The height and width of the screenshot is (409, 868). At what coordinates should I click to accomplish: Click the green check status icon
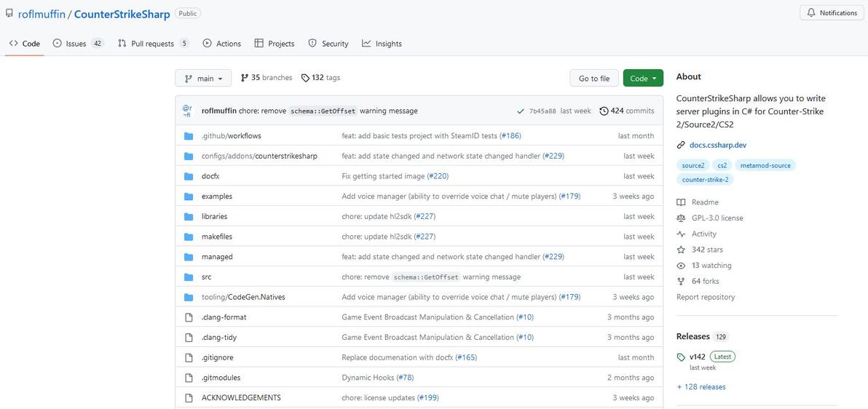(521, 111)
